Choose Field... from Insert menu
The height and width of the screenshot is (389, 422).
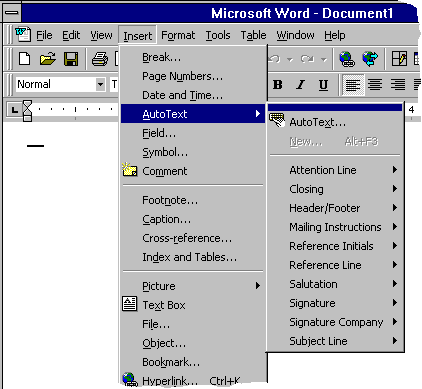[193, 133]
